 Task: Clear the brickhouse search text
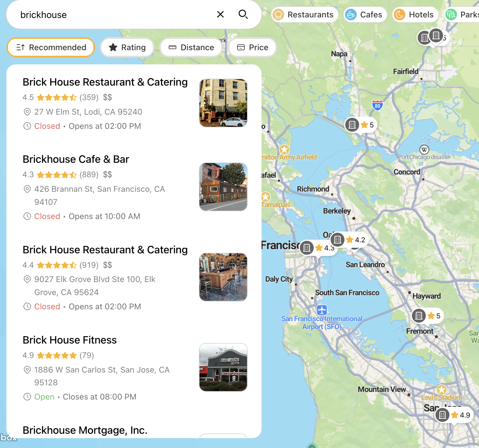tap(220, 15)
